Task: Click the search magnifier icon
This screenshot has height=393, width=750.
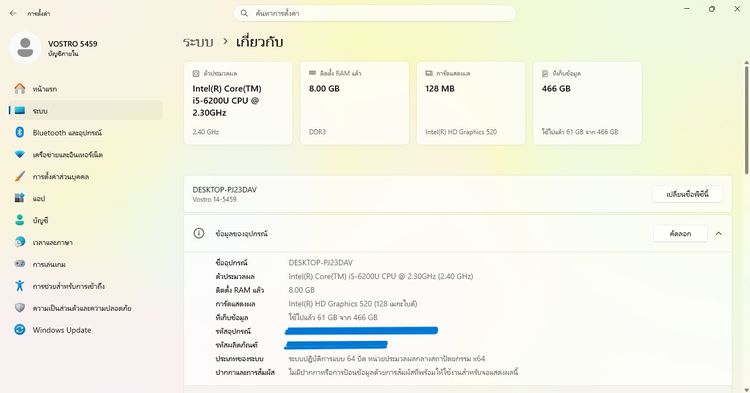Action: point(244,13)
